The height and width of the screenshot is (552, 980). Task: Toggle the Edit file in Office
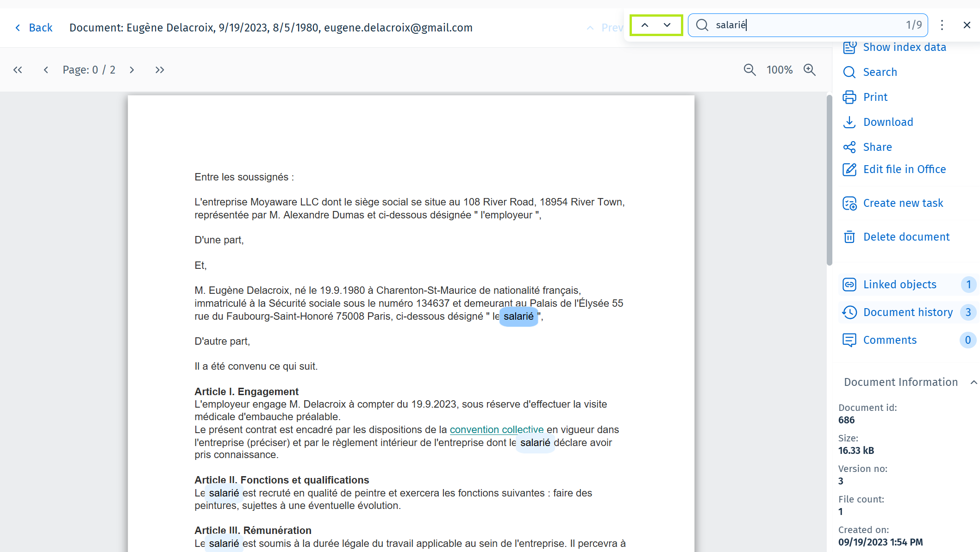904,169
